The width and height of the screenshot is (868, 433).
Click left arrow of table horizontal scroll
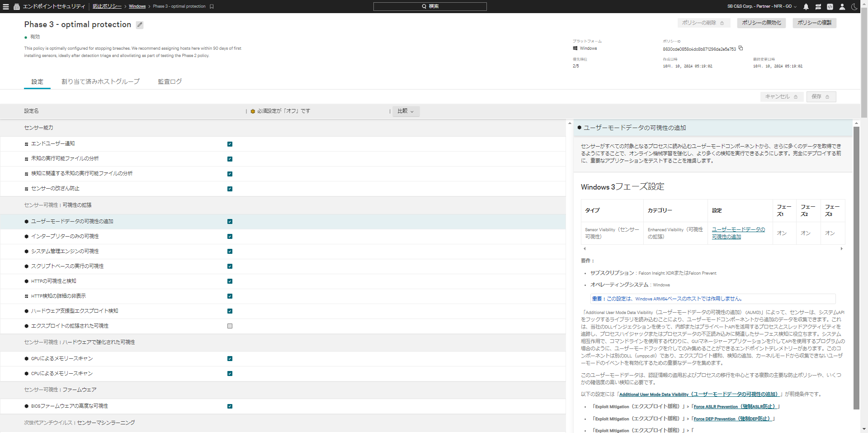point(585,249)
